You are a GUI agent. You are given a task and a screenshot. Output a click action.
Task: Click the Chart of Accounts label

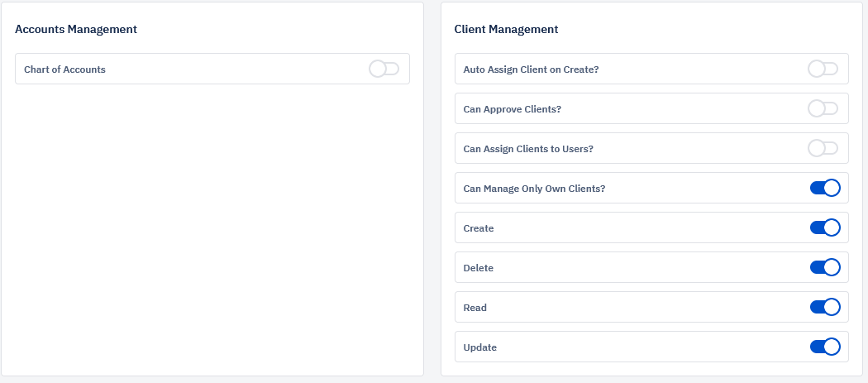click(x=64, y=69)
